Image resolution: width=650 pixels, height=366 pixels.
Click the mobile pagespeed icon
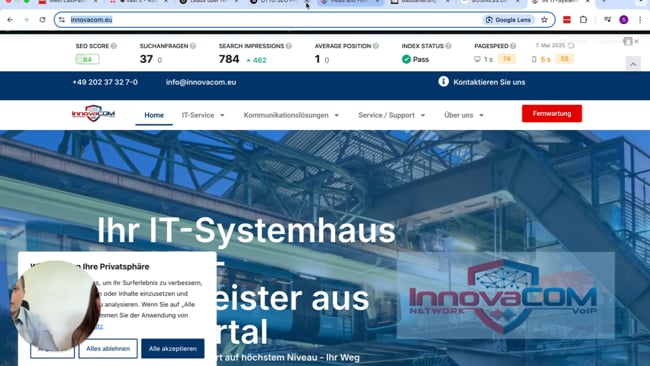534,59
